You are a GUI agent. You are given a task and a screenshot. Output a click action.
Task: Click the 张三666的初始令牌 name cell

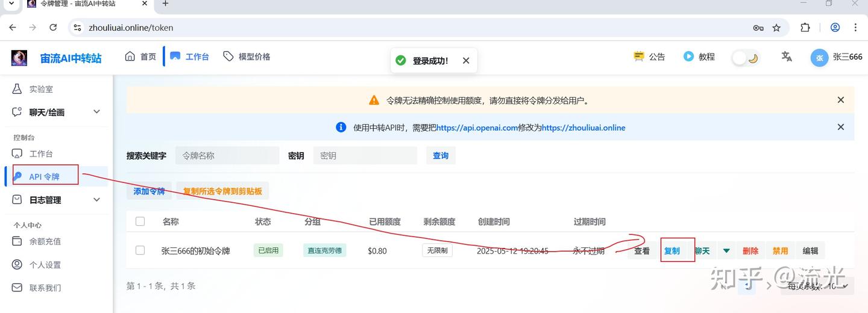click(x=196, y=250)
